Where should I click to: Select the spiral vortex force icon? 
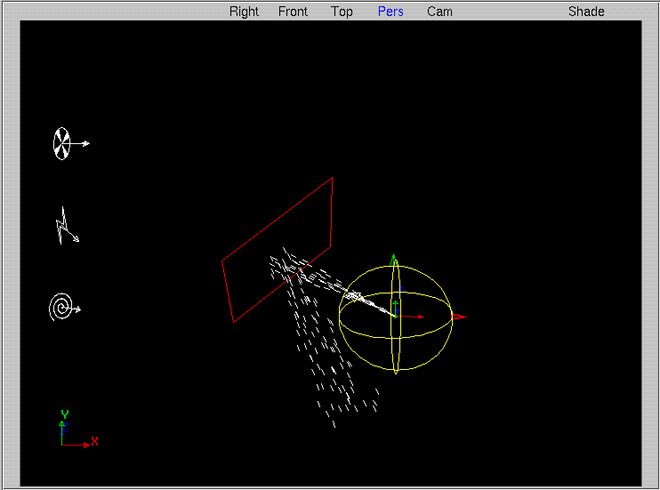[x=63, y=307]
